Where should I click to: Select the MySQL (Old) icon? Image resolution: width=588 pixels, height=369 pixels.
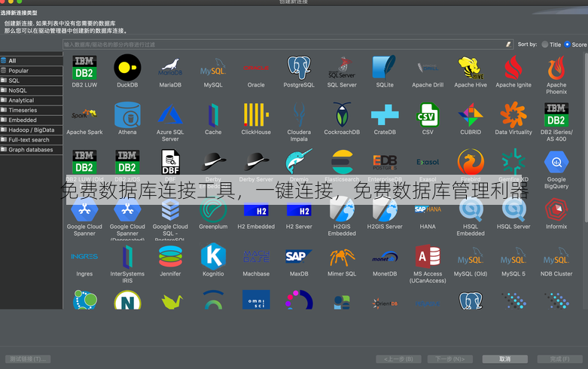point(471,257)
